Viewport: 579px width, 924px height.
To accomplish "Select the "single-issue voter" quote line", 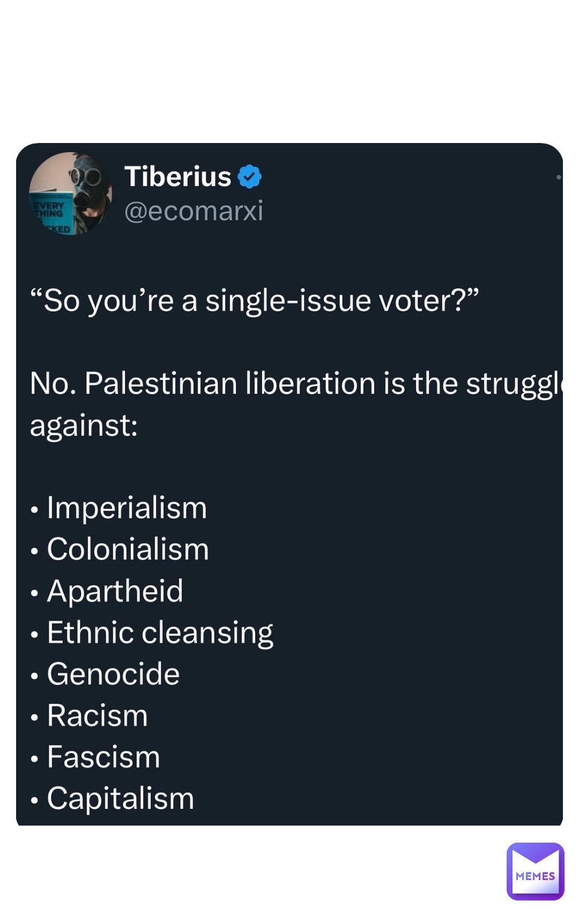I will (x=255, y=301).
